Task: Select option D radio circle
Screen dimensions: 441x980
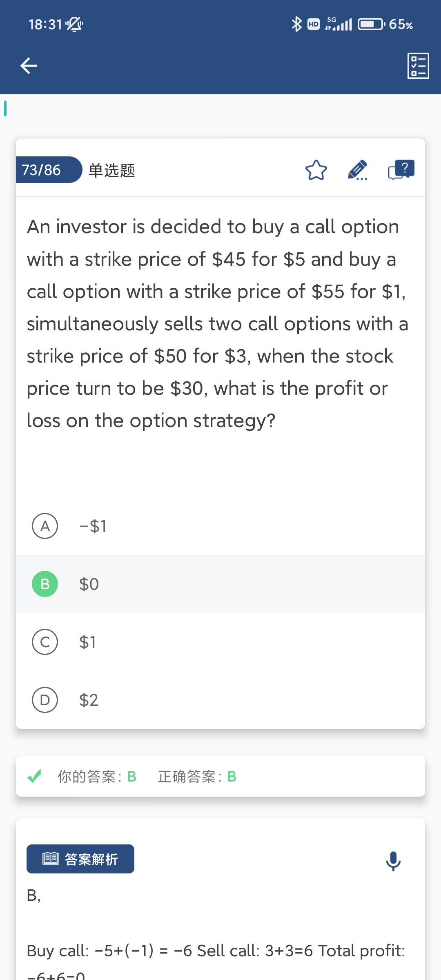Action: pos(45,700)
